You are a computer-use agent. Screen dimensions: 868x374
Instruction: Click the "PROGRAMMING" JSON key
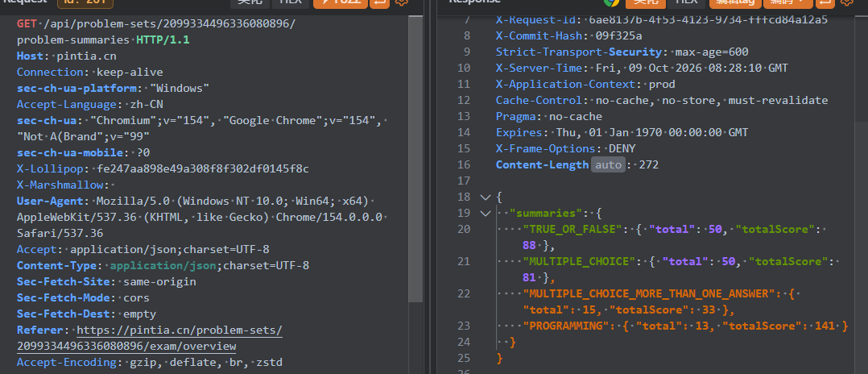point(565,326)
